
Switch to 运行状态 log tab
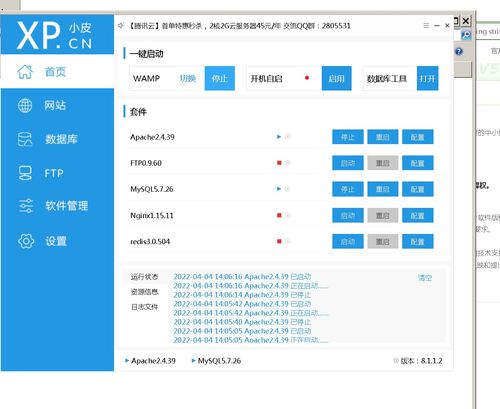pyautogui.click(x=144, y=277)
